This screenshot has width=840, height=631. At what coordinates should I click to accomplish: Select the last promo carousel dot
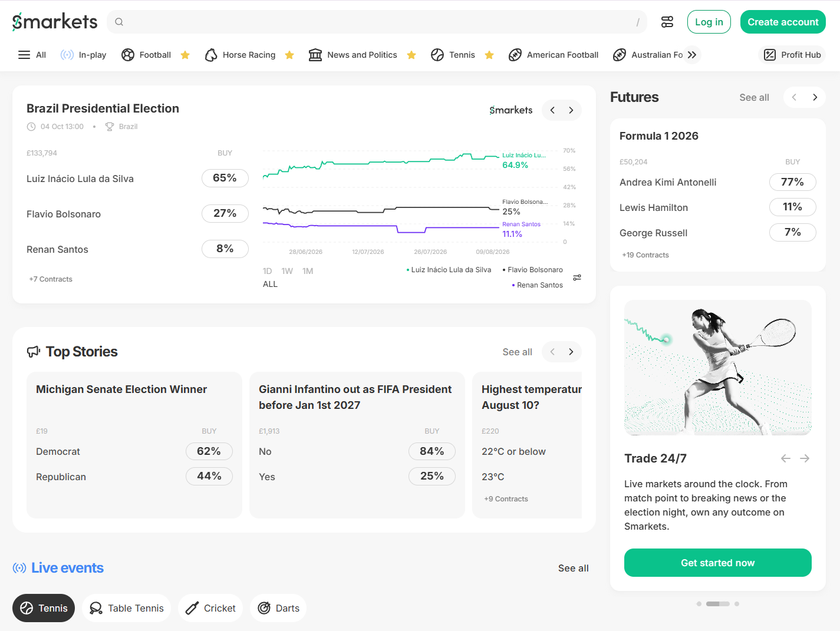(x=737, y=604)
